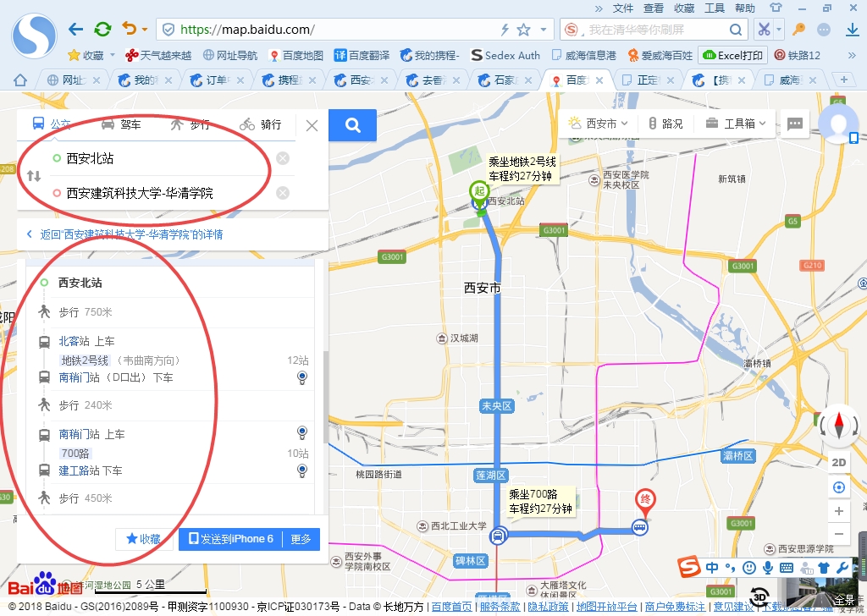
Task: Open the map feedback message icon
Action: (x=794, y=124)
